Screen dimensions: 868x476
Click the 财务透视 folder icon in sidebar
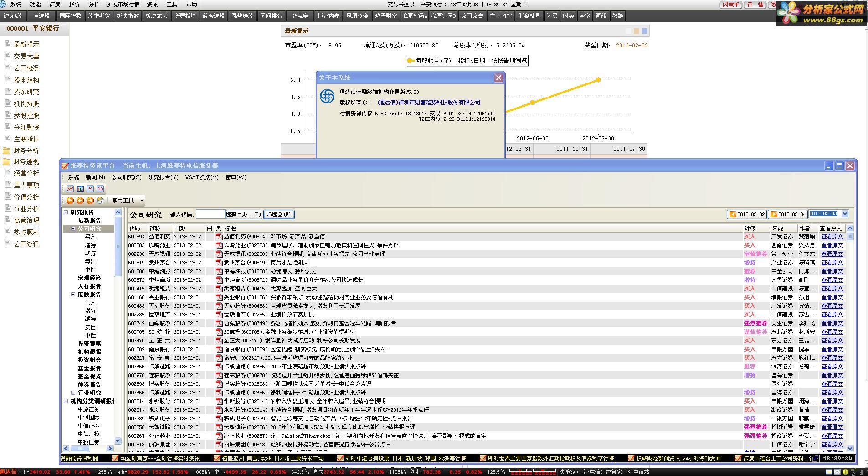[6, 162]
